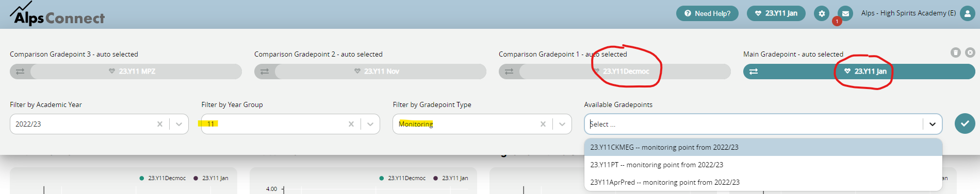Open the messages envelope icon

[x=845, y=13]
